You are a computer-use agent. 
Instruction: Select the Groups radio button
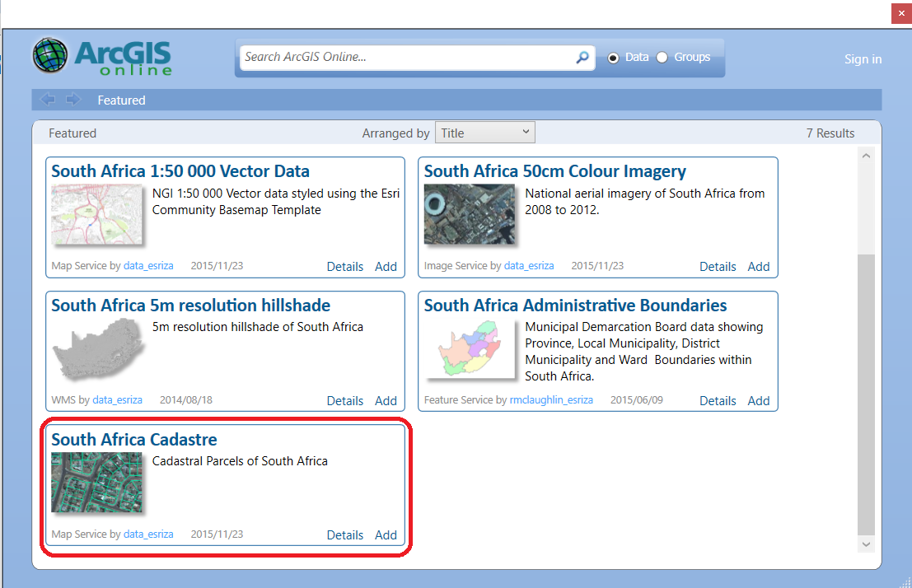coord(662,58)
